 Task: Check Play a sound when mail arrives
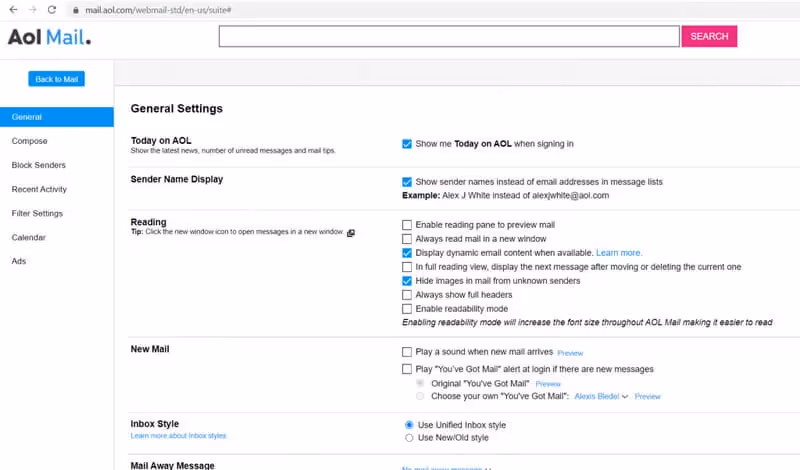coord(407,352)
